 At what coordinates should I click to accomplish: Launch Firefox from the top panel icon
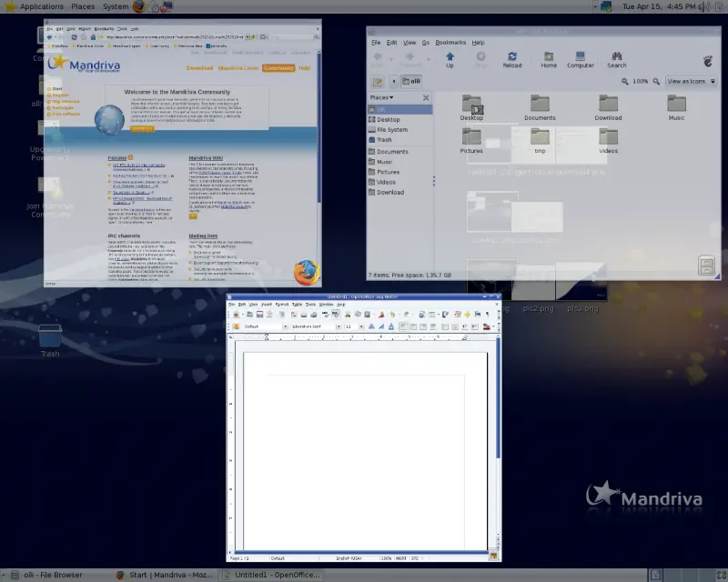(138, 6)
